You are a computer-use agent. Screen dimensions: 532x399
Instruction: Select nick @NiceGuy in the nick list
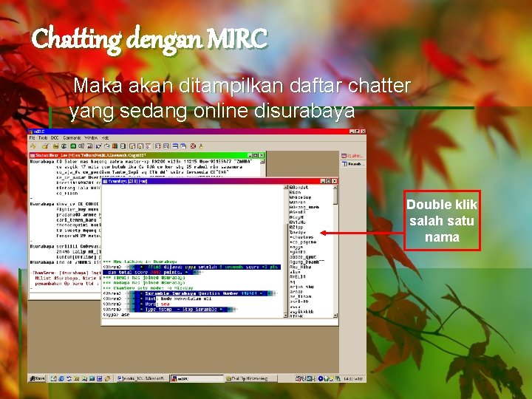(300, 197)
